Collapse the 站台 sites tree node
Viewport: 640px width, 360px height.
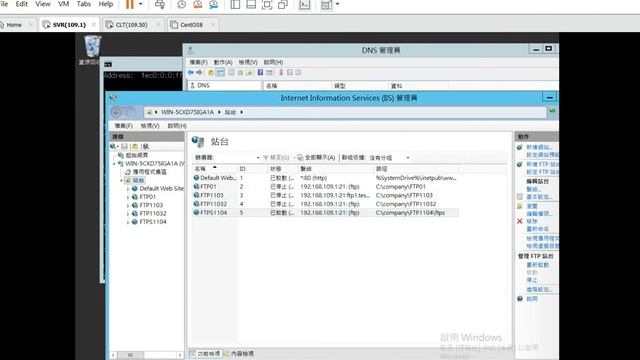click(121, 180)
